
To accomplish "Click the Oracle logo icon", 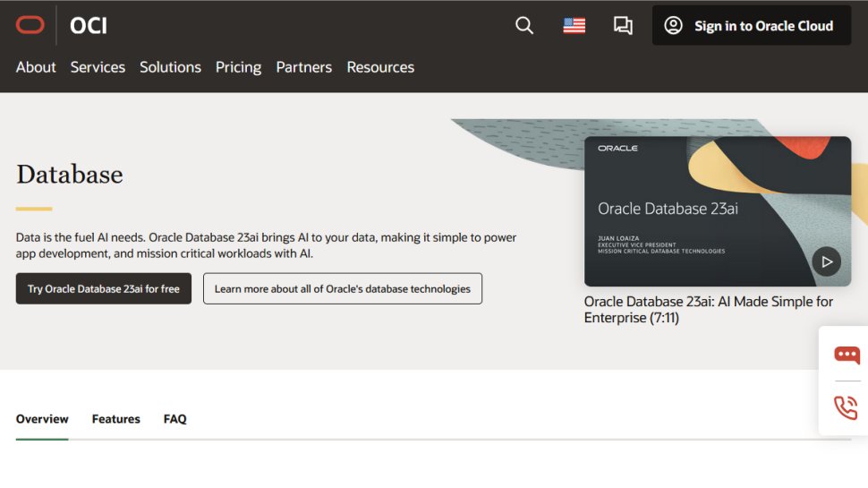I will coord(30,25).
